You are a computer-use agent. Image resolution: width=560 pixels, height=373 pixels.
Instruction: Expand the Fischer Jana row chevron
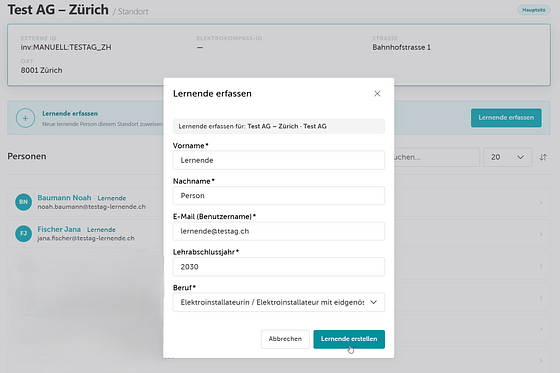click(x=541, y=234)
